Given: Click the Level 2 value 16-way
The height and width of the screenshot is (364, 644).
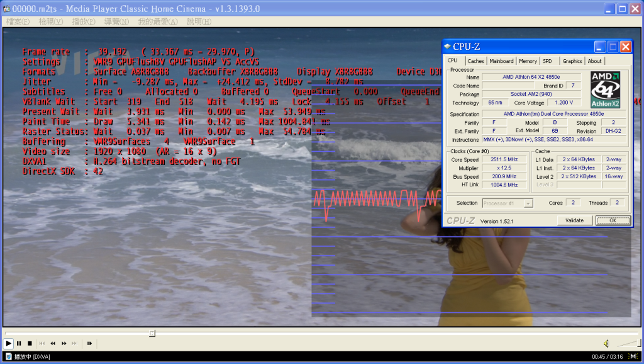Looking at the screenshot, I should (x=614, y=176).
